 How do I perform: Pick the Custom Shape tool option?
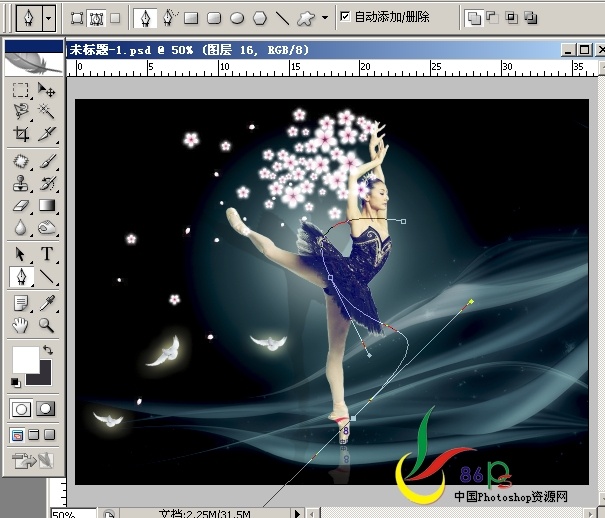(x=306, y=18)
